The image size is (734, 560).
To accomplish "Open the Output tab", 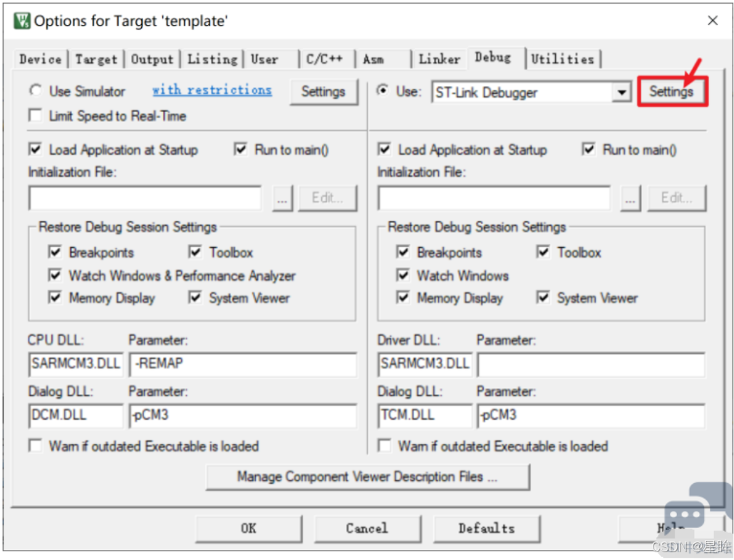I will coord(152,59).
